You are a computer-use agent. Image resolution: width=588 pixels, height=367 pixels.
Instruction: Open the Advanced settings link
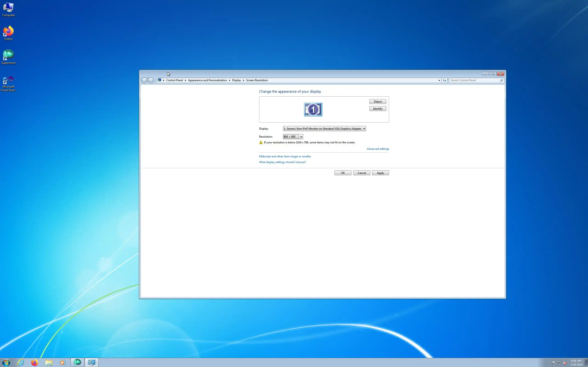pos(378,149)
